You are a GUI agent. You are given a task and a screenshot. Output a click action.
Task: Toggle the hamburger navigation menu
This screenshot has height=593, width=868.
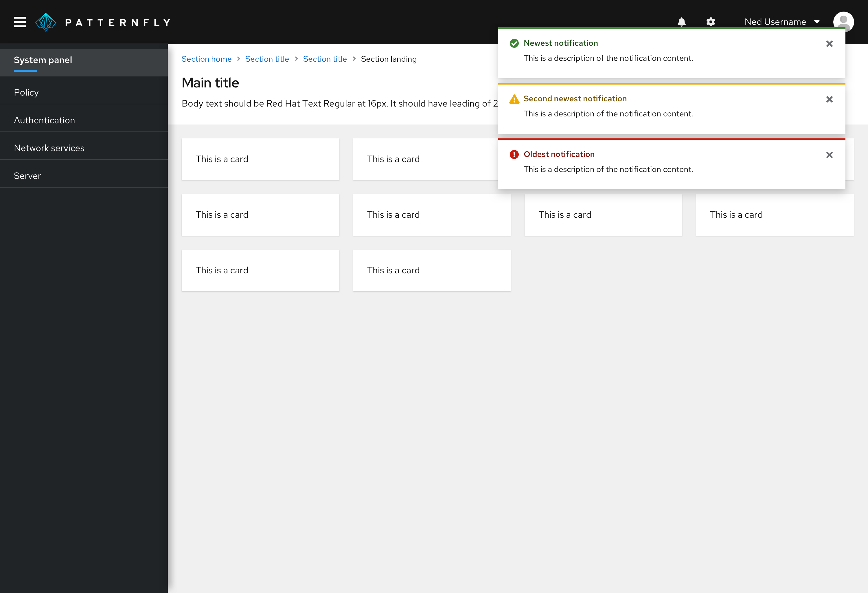point(20,22)
